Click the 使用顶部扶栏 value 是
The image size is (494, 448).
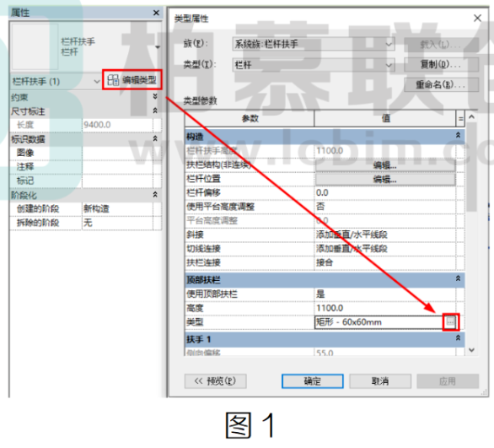click(385, 294)
